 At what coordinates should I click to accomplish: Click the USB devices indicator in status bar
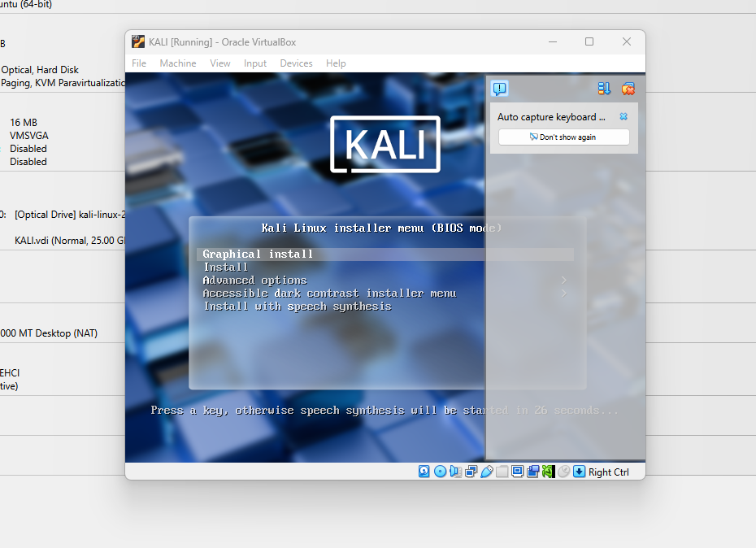click(486, 472)
